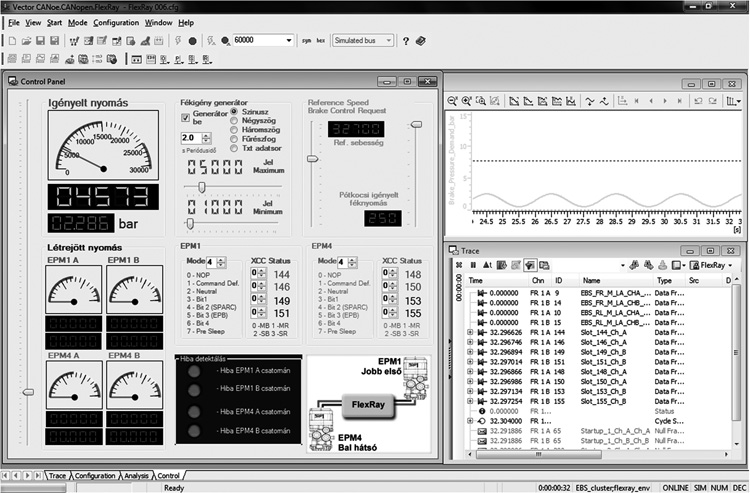
Task: Click the first binoculars search icon in Trace
Action: click(634, 265)
